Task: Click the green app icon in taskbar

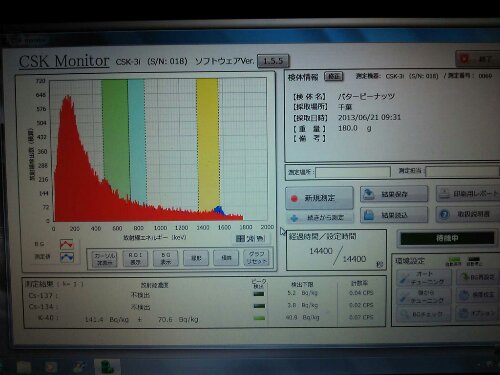Action: [x=107, y=367]
